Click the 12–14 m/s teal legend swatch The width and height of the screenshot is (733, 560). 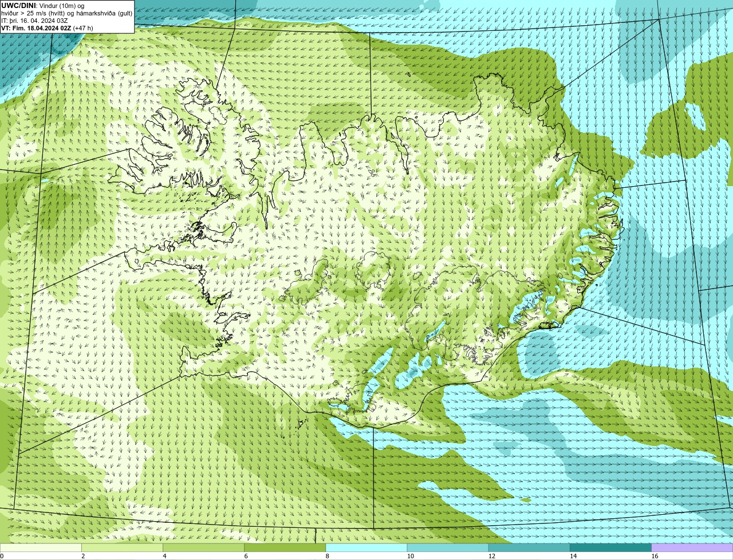pyautogui.click(x=529, y=548)
